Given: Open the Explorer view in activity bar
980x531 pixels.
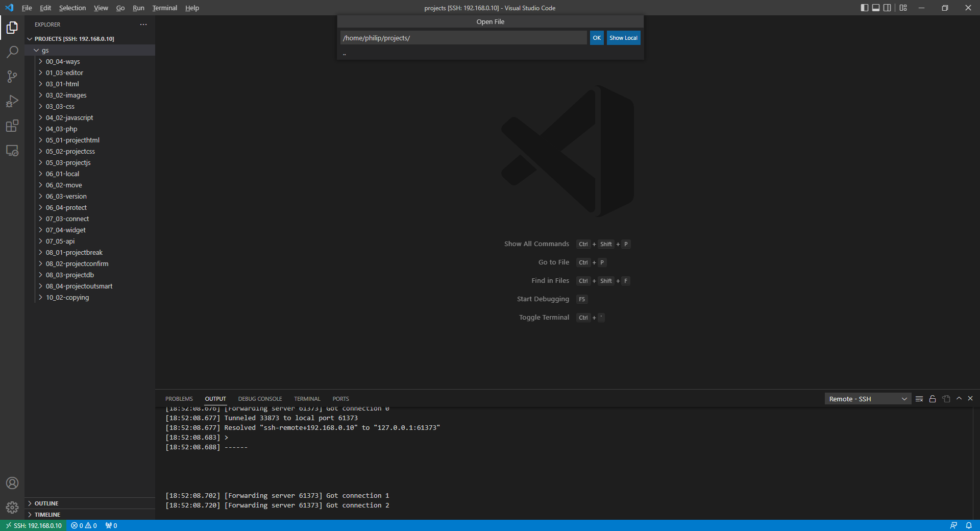Looking at the screenshot, I should 12,28.
